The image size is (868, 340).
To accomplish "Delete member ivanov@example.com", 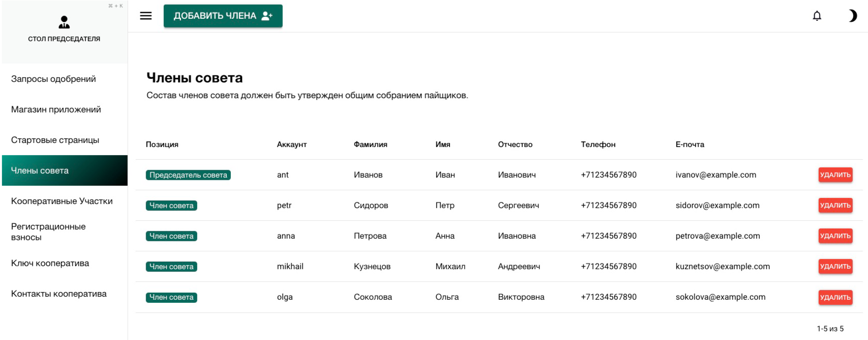I will coord(835,175).
